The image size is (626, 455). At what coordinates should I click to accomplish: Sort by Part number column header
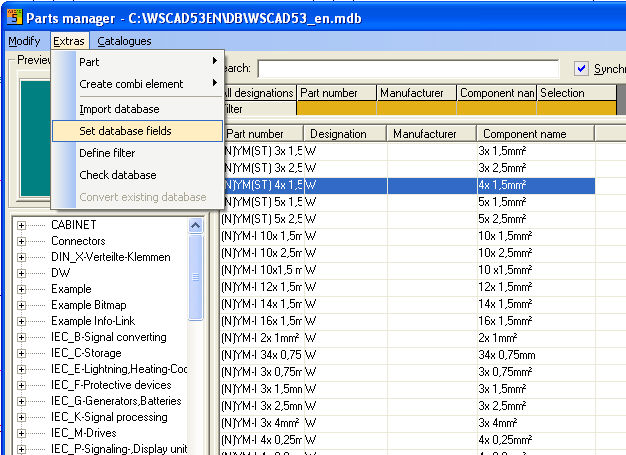[x=262, y=134]
